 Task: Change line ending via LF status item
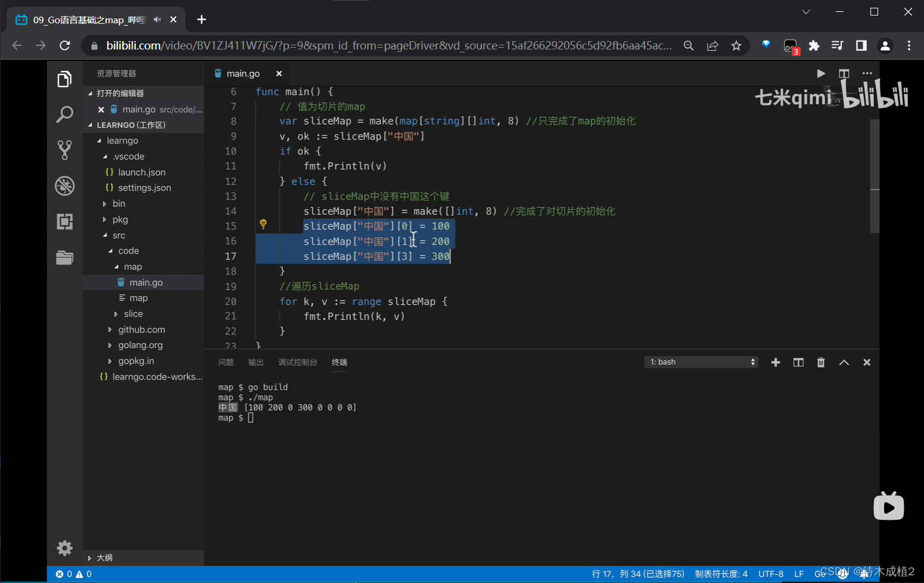[799, 574]
